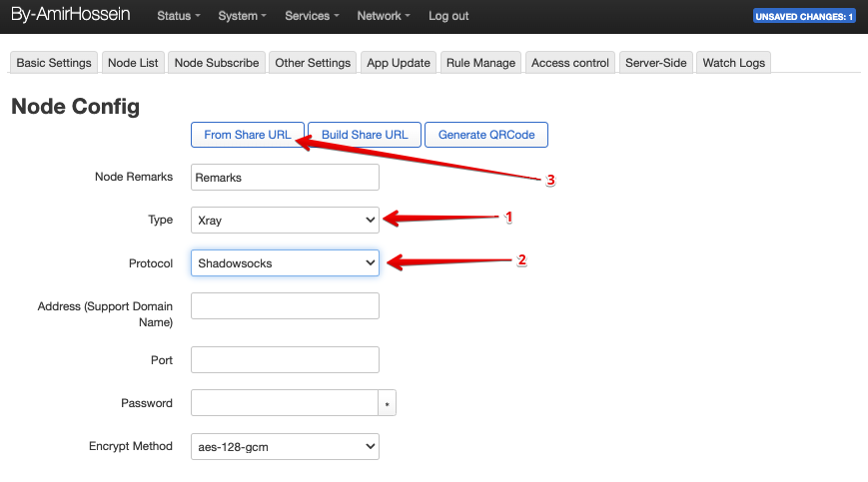Open the Watch Logs tab
This screenshot has width=868, height=482.
pos(733,62)
